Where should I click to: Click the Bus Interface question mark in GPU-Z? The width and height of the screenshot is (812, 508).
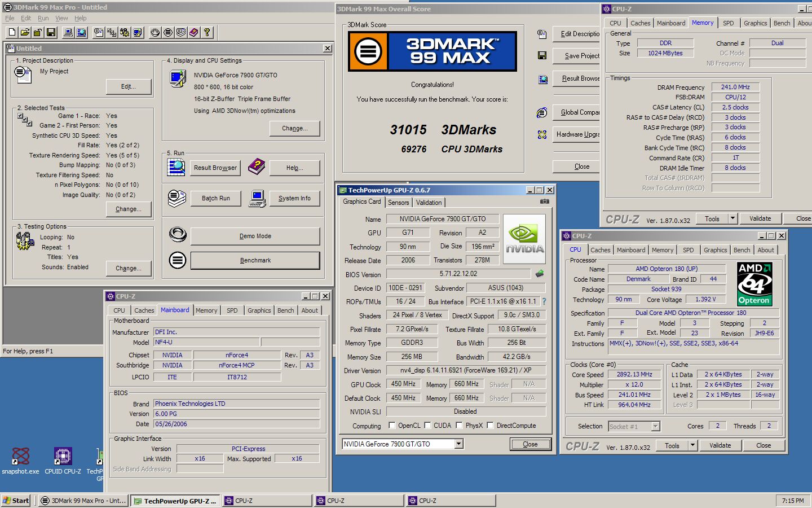pos(544,301)
